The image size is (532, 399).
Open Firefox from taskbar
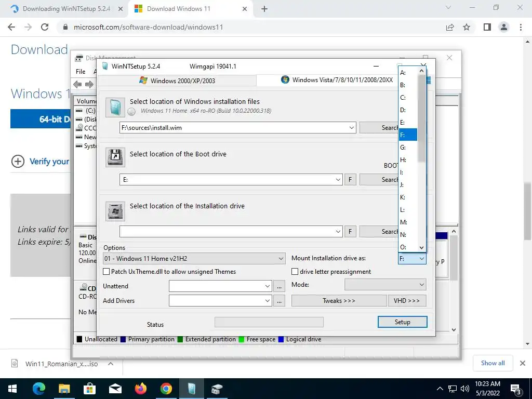140,389
